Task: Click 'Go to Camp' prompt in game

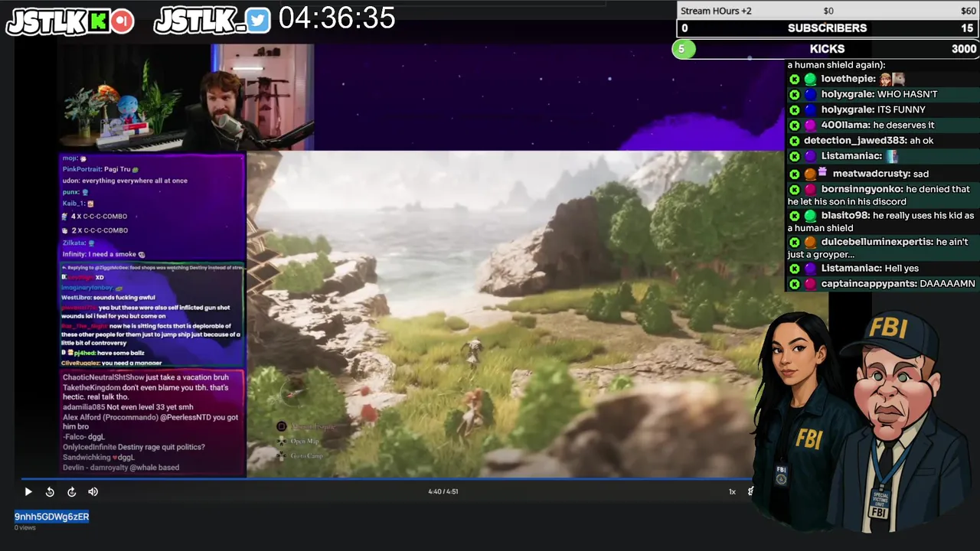Action: tap(300, 456)
